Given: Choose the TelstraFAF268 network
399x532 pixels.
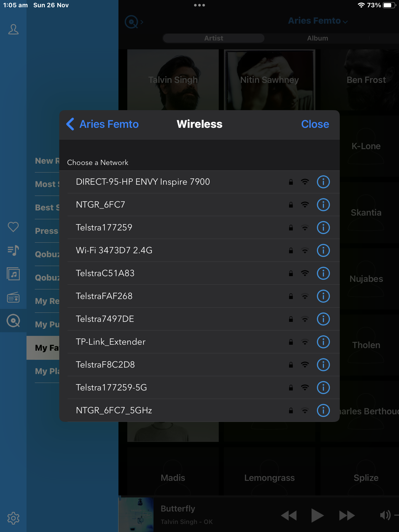Looking at the screenshot, I should 199,296.
